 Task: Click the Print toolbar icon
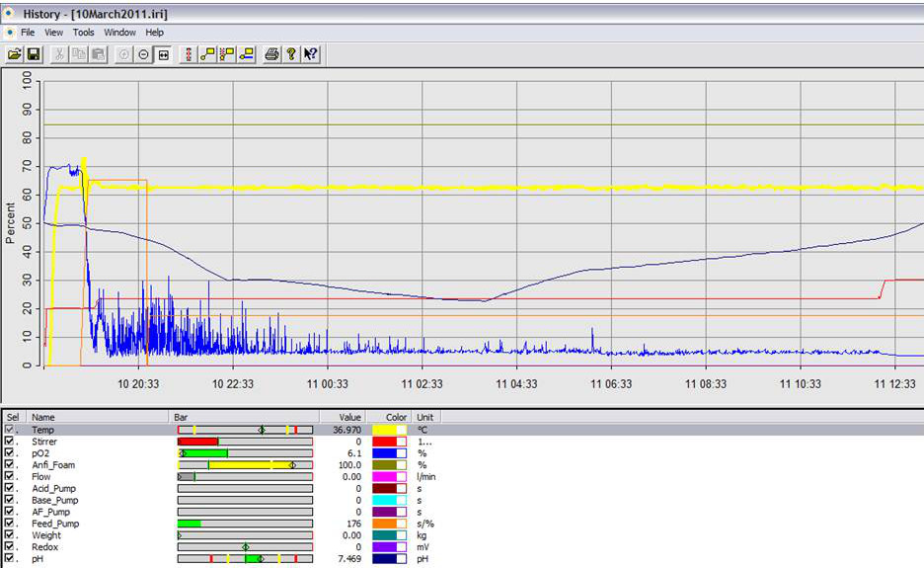[272, 54]
